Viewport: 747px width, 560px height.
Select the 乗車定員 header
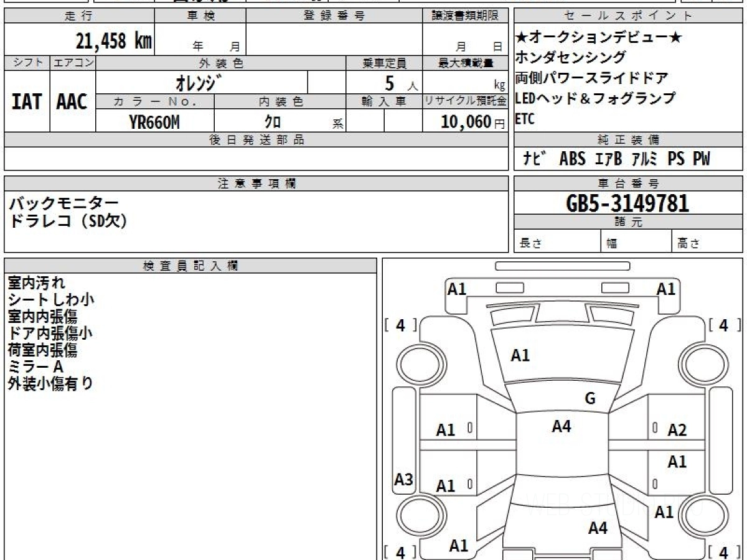[x=383, y=63]
